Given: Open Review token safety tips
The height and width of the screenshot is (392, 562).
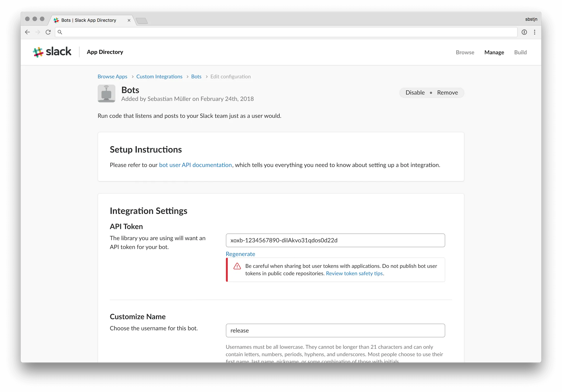Looking at the screenshot, I should point(354,273).
